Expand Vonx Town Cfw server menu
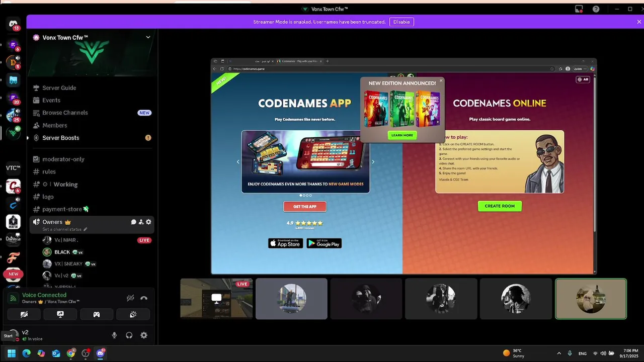Image resolution: width=644 pixels, height=362 pixels. coord(148,37)
